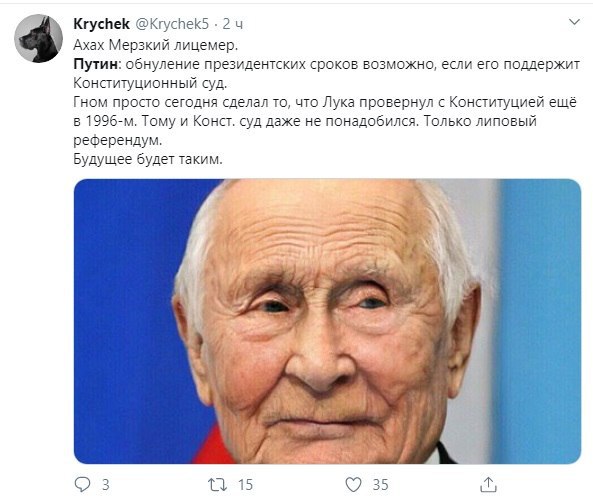Click the text 'Конституционный суд.'
This screenshot has width=593, height=498.
point(150,83)
